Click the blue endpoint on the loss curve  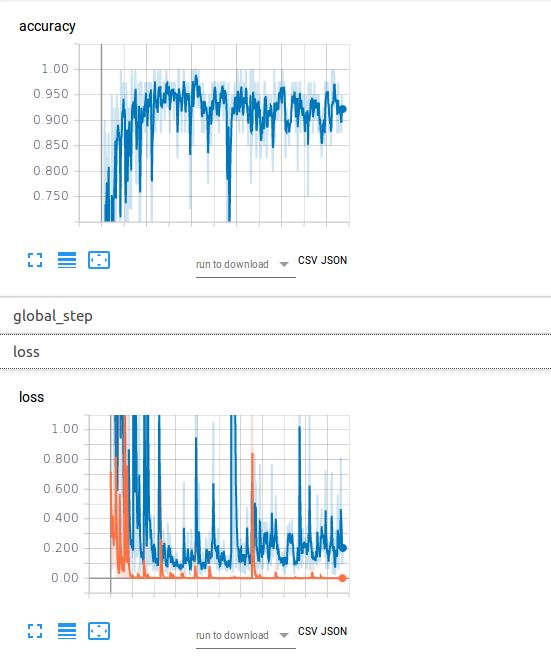343,548
